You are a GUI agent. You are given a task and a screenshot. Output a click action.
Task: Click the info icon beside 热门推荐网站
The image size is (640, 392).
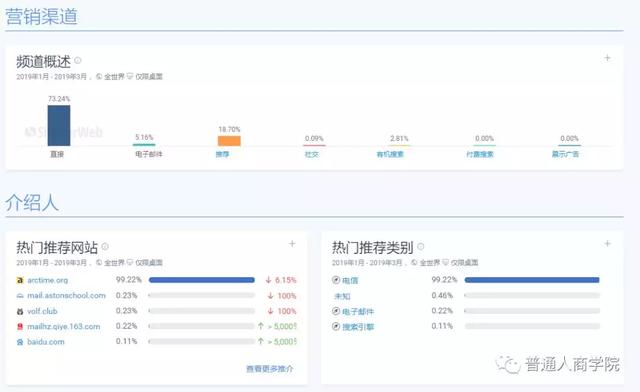click(x=105, y=246)
